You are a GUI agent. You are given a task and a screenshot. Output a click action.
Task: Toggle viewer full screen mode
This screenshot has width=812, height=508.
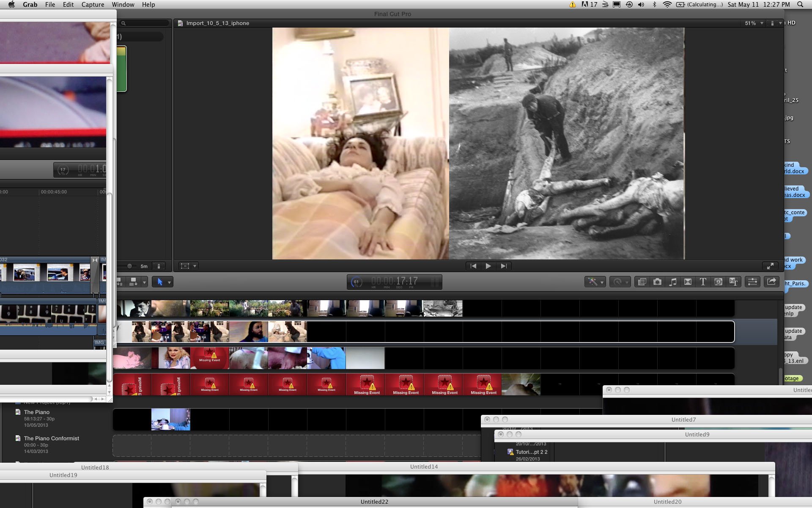tap(770, 266)
